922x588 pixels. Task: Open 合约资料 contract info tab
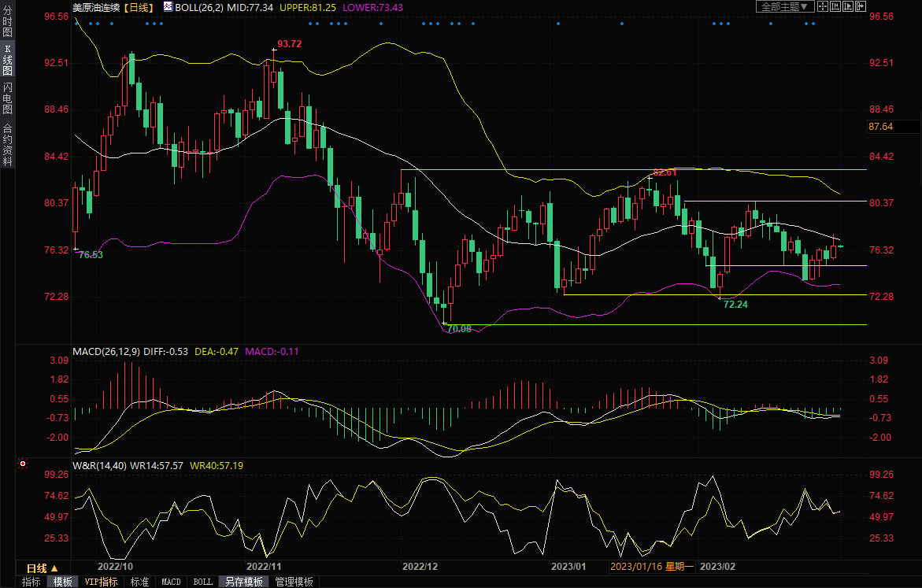7,145
